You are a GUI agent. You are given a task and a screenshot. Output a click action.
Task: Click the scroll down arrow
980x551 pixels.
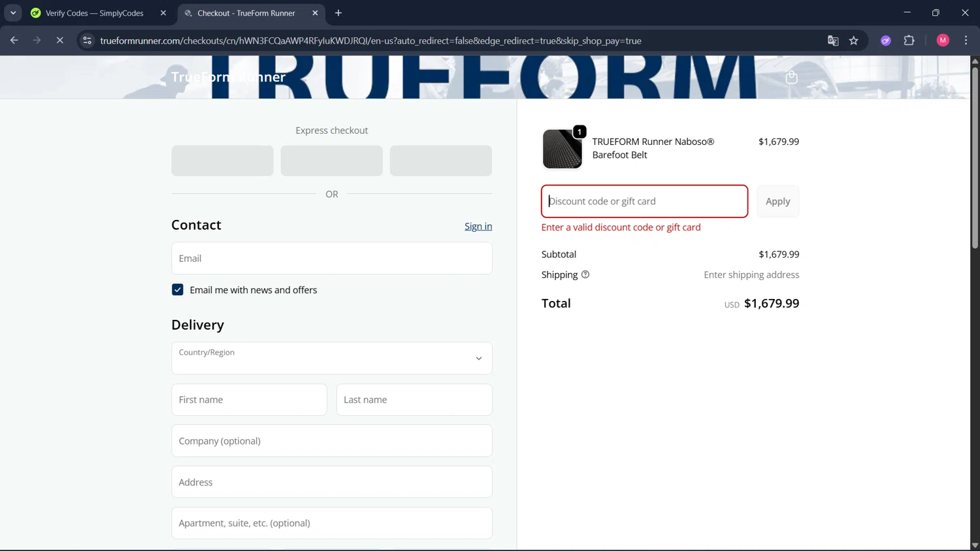click(x=975, y=545)
